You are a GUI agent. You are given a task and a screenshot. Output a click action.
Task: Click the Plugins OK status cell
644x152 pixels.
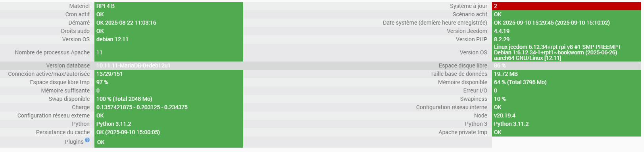[x=169, y=142]
